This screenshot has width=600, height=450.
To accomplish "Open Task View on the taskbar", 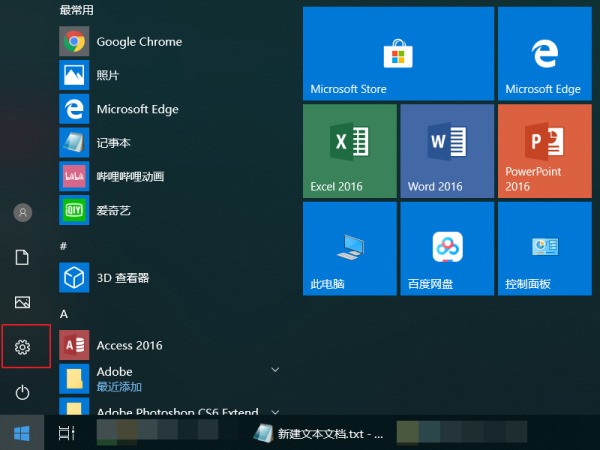I will (x=66, y=433).
